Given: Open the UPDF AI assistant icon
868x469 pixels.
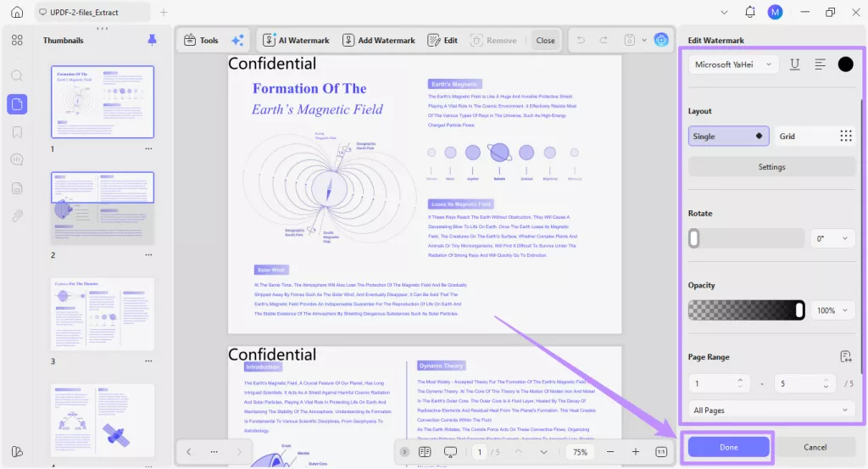Looking at the screenshot, I should [661, 40].
